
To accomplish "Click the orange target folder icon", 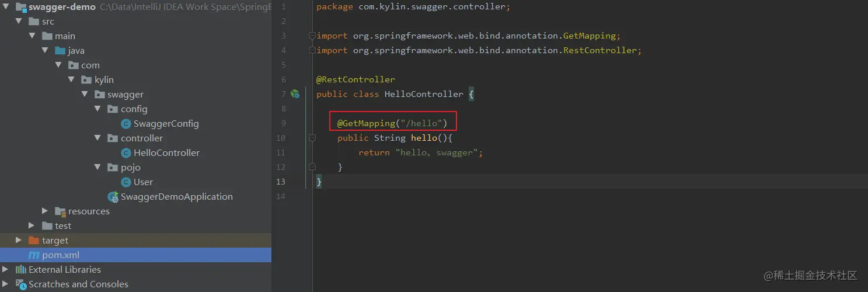I will pos(34,241).
